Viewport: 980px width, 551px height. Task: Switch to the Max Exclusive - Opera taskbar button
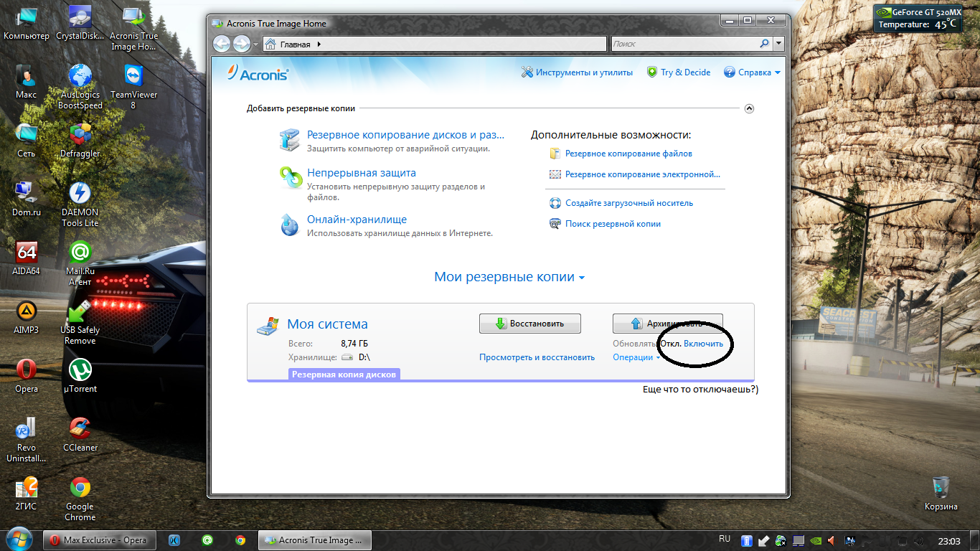point(98,540)
